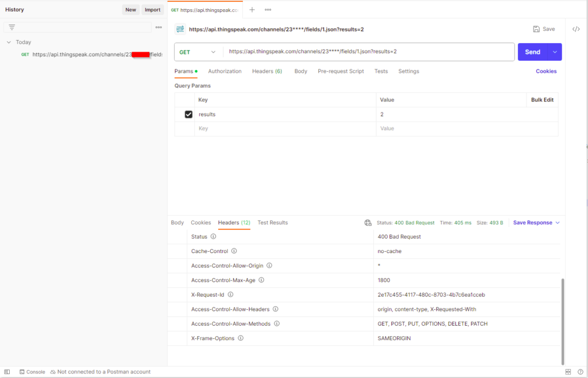
Task: Click the network globe icon near Status
Action: point(368,223)
